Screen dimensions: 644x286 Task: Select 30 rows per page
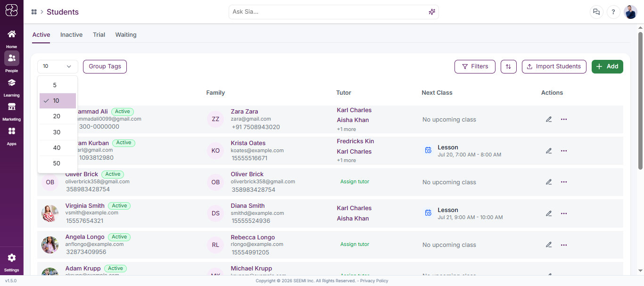point(58,132)
